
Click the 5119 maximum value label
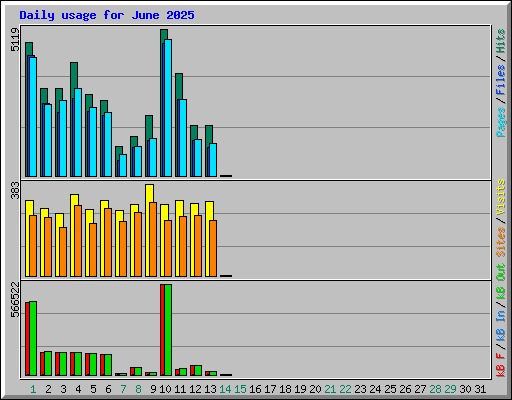15,40
